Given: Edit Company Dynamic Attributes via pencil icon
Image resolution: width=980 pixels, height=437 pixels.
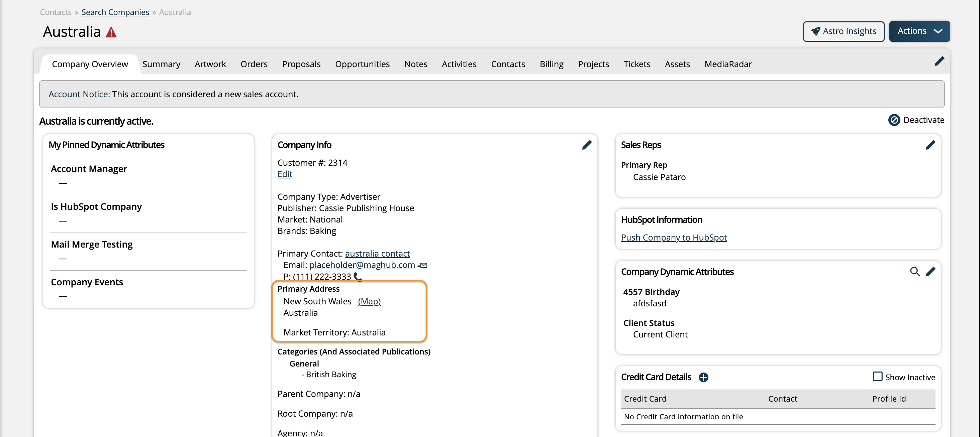Looking at the screenshot, I should (x=930, y=271).
